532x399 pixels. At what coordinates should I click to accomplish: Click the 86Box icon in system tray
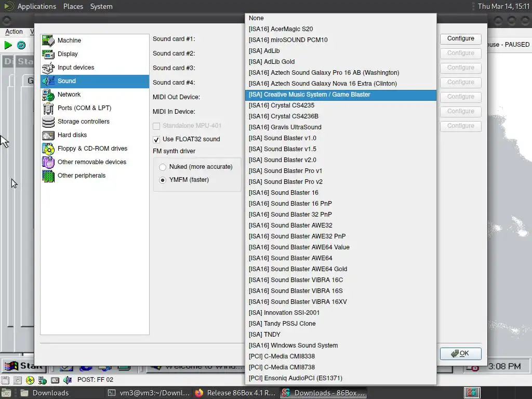click(472, 393)
